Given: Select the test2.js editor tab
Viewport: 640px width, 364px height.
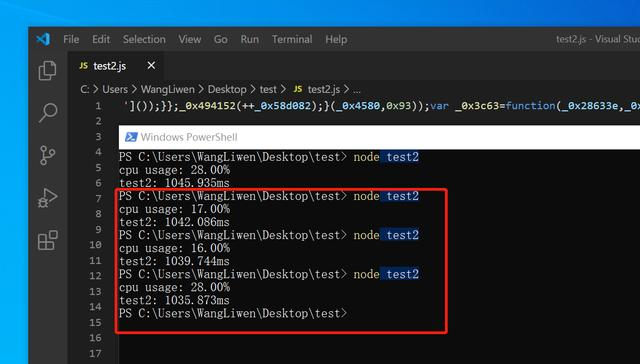Looking at the screenshot, I should pos(116,66).
